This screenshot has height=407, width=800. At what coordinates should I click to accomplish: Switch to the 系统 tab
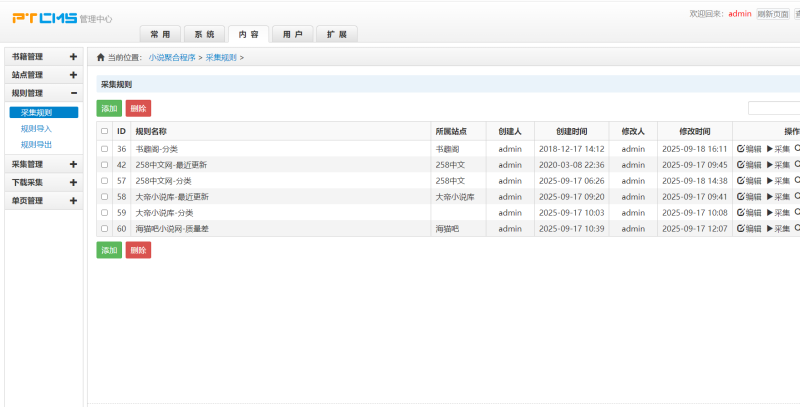click(x=205, y=34)
